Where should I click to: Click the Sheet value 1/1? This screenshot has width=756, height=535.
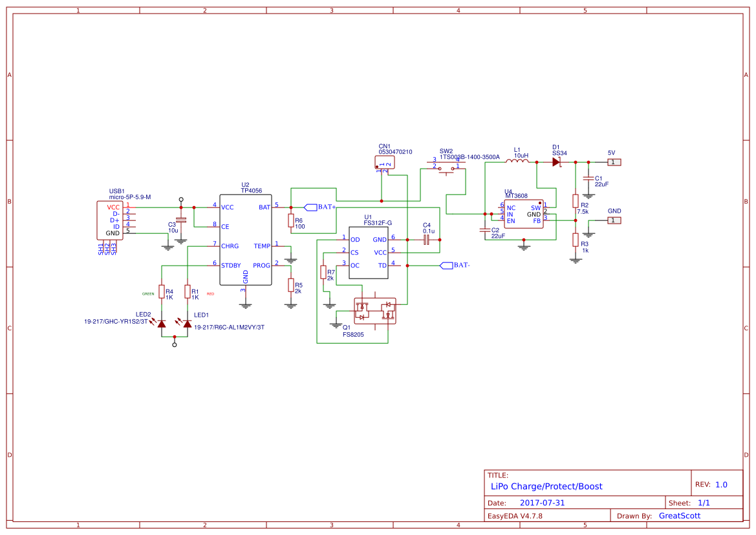704,503
